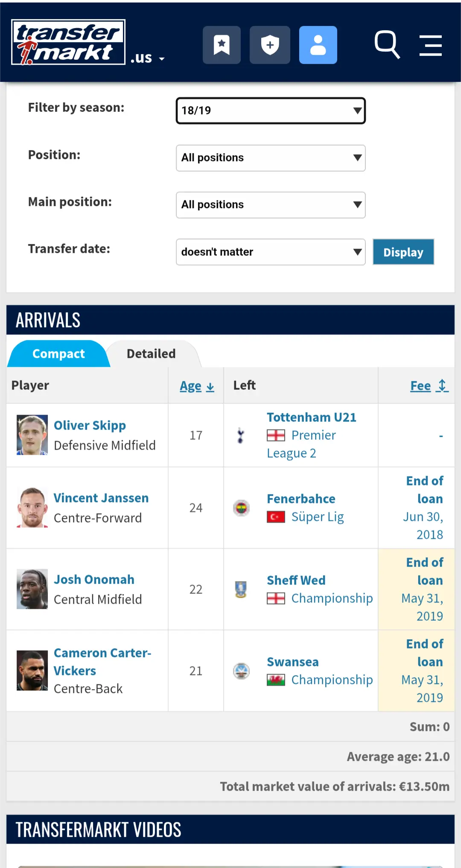Click the shield plus icon
Image resolution: width=461 pixels, height=868 pixels.
click(270, 45)
